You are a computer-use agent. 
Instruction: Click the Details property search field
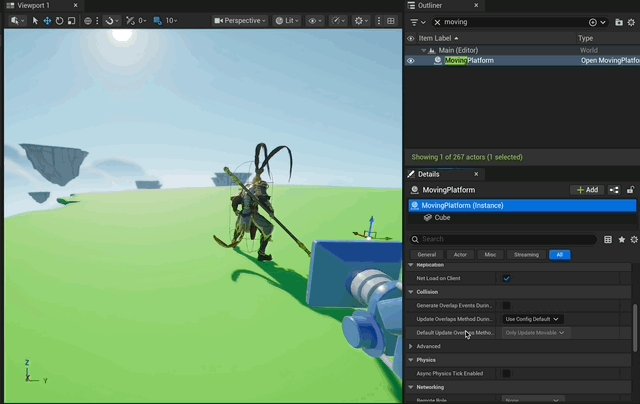(x=503, y=239)
